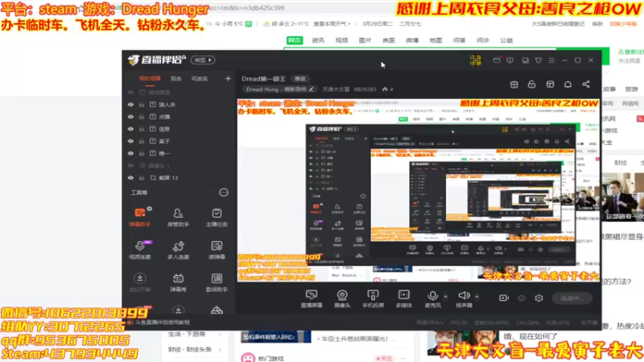The height and width of the screenshot is (362, 644).
Task: Open the hamburger menu in title bar
Action: click(551, 60)
